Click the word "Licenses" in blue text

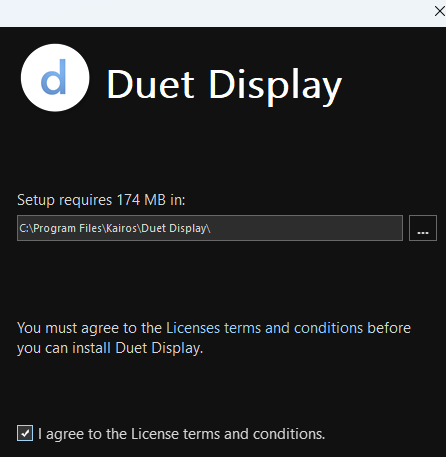click(x=193, y=328)
